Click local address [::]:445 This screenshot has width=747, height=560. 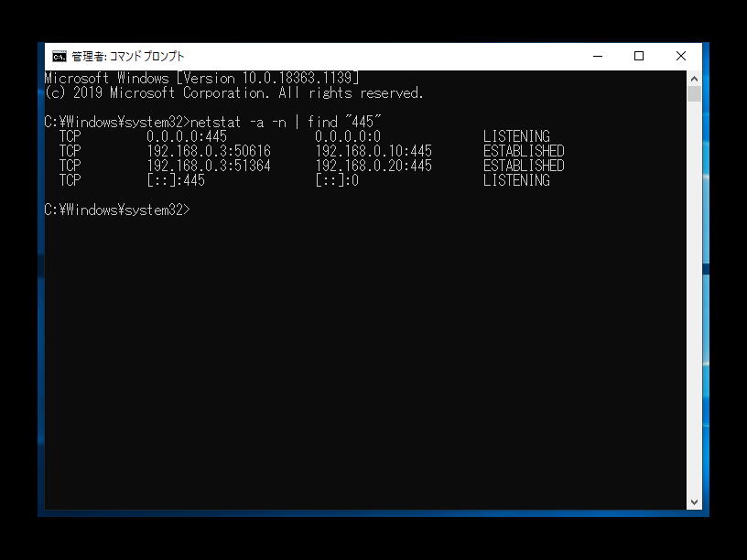(176, 180)
